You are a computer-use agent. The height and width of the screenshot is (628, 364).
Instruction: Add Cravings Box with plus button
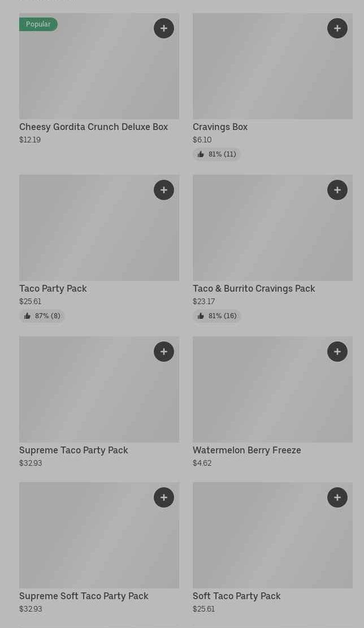pos(337,28)
